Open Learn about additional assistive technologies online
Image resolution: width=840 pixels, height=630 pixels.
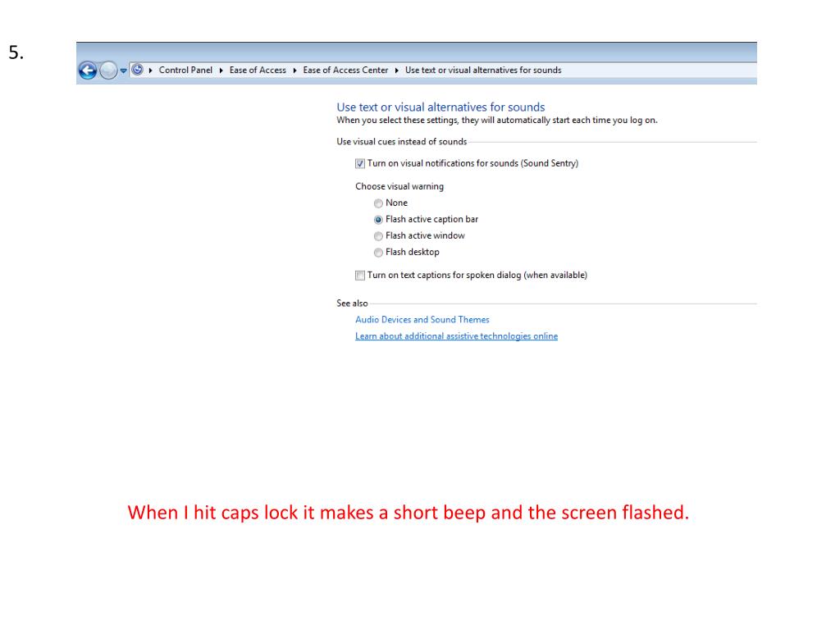456,336
